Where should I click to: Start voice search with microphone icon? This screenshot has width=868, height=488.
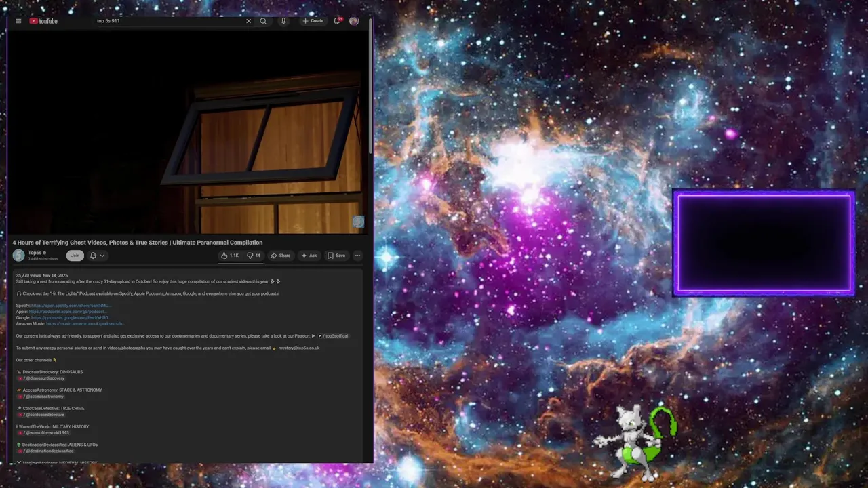(283, 21)
